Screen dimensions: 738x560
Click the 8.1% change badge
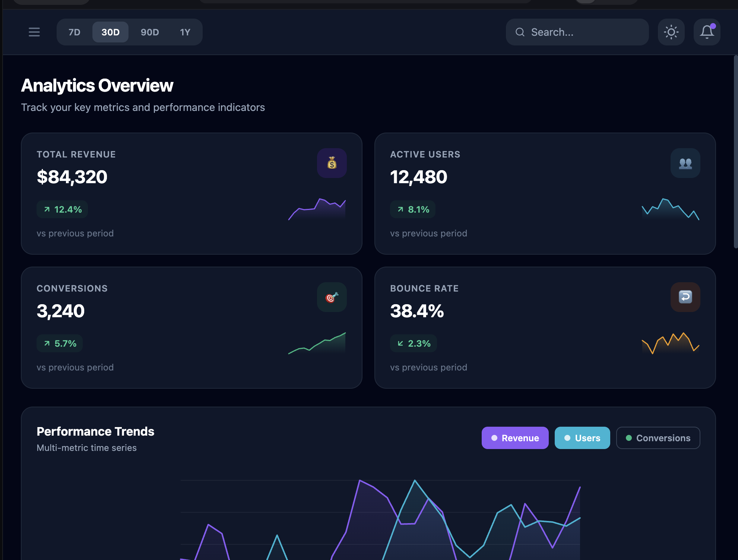(x=413, y=209)
